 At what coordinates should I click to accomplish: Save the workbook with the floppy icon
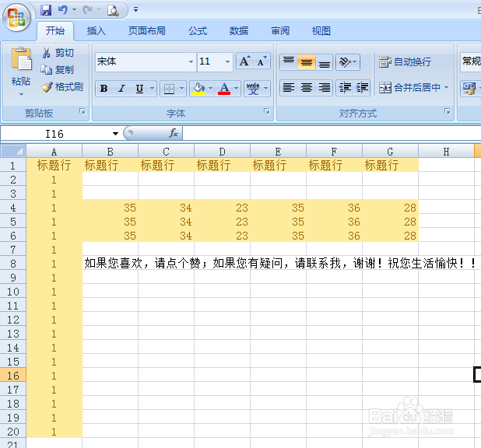tap(46, 10)
